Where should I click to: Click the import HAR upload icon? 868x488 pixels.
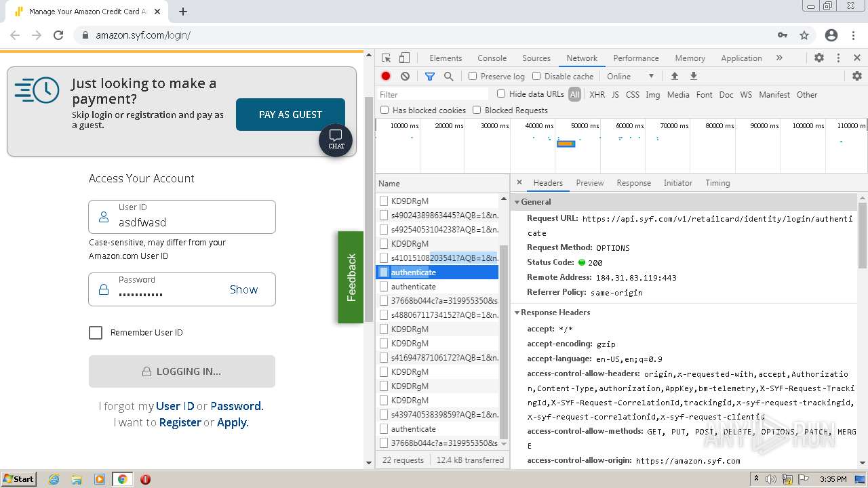674,76
